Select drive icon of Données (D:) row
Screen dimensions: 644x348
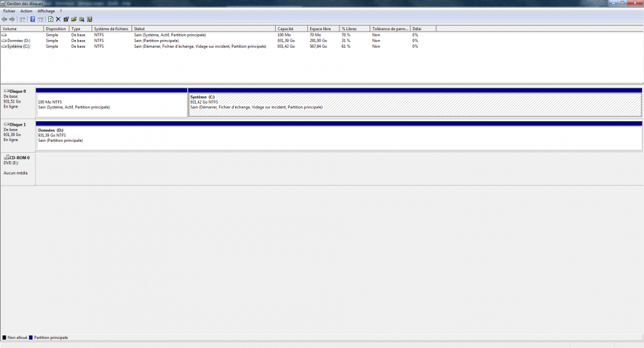4,41
